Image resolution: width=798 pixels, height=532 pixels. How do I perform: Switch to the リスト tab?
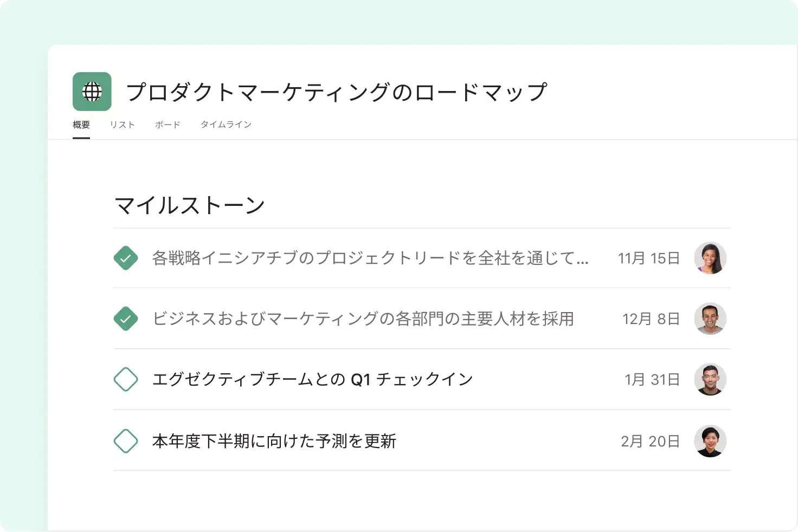[x=123, y=124]
